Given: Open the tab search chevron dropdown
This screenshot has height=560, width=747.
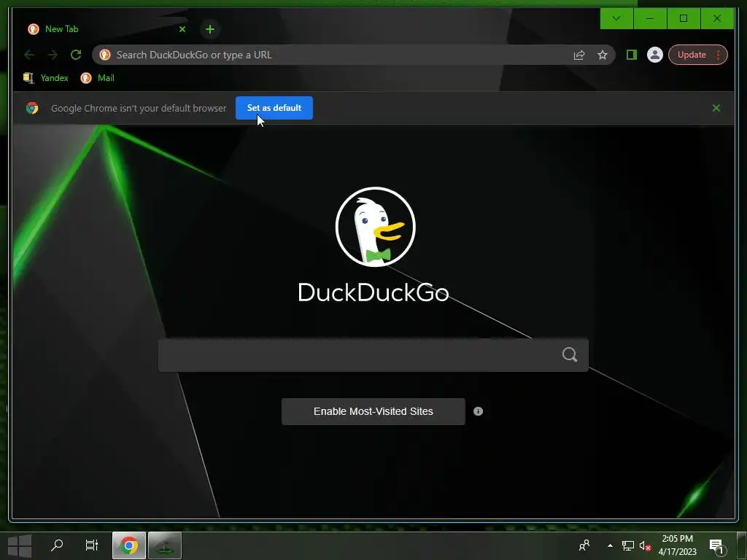Looking at the screenshot, I should coord(616,18).
